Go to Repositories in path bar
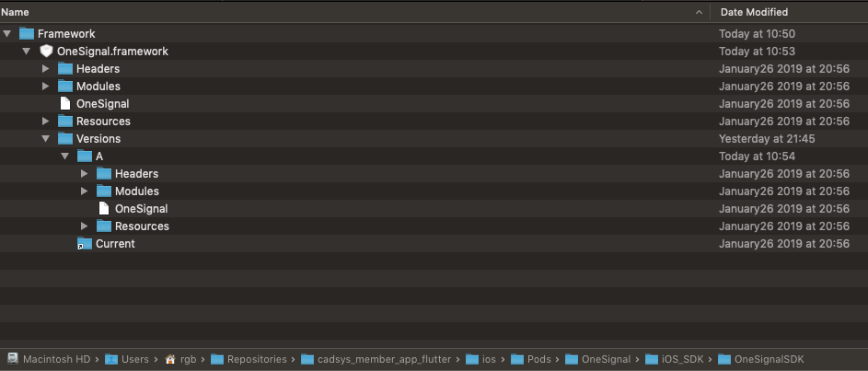868x371 pixels. tap(257, 359)
